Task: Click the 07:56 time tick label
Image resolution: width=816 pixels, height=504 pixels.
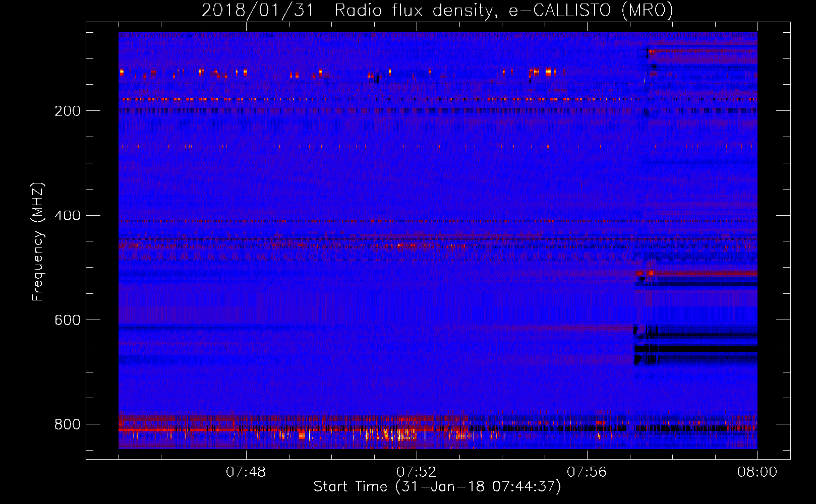Action: pyautogui.click(x=587, y=472)
